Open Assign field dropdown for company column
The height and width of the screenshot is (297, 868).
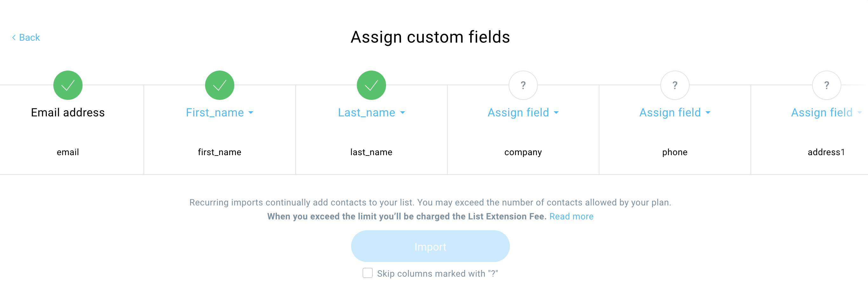523,112
